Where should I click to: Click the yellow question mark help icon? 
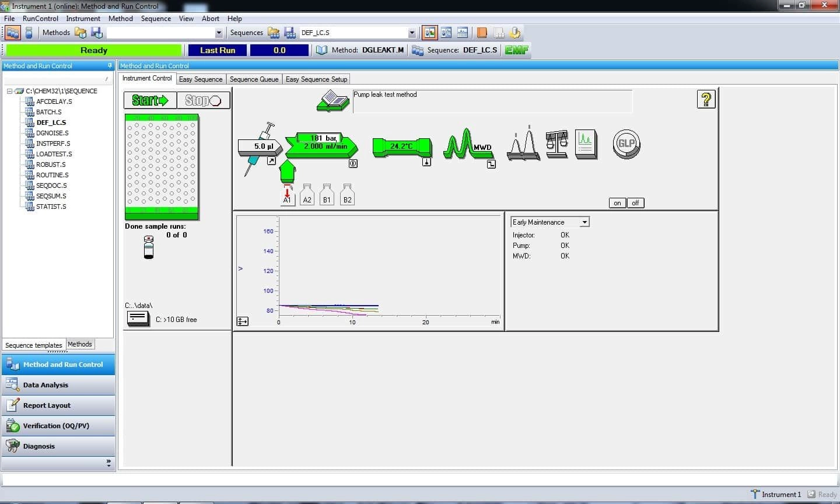click(706, 100)
